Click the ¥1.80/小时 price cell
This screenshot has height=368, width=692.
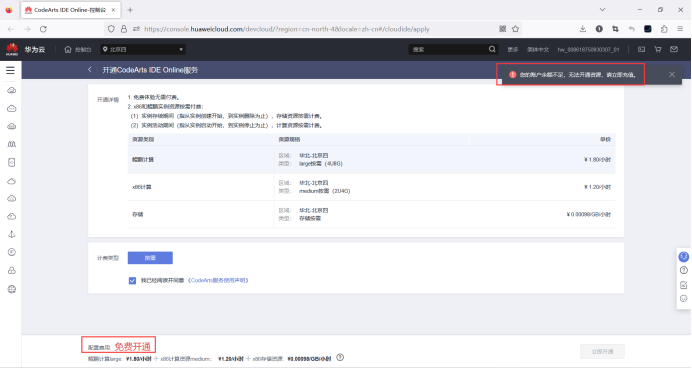[x=597, y=160]
